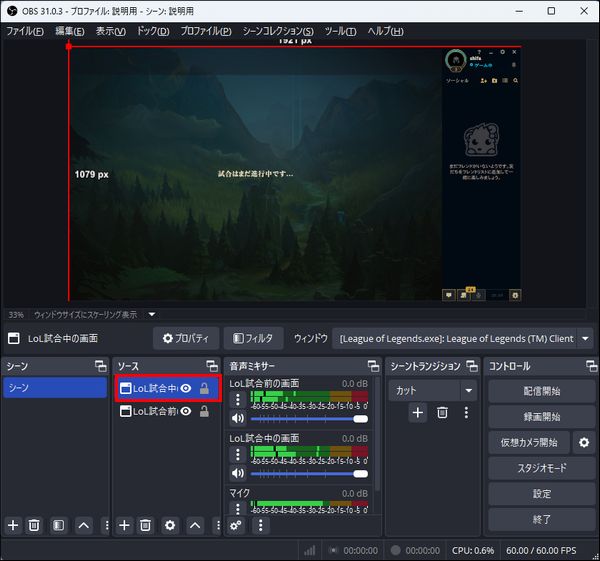This screenshot has height=561, width=600.
Task: Open マイク audio options dots
Action: pos(238,507)
